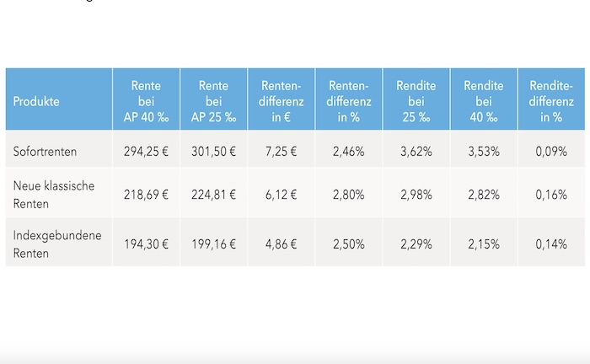Click the "Rentendifferenz in €" column header
This screenshot has height=364, width=590.
click(x=281, y=101)
